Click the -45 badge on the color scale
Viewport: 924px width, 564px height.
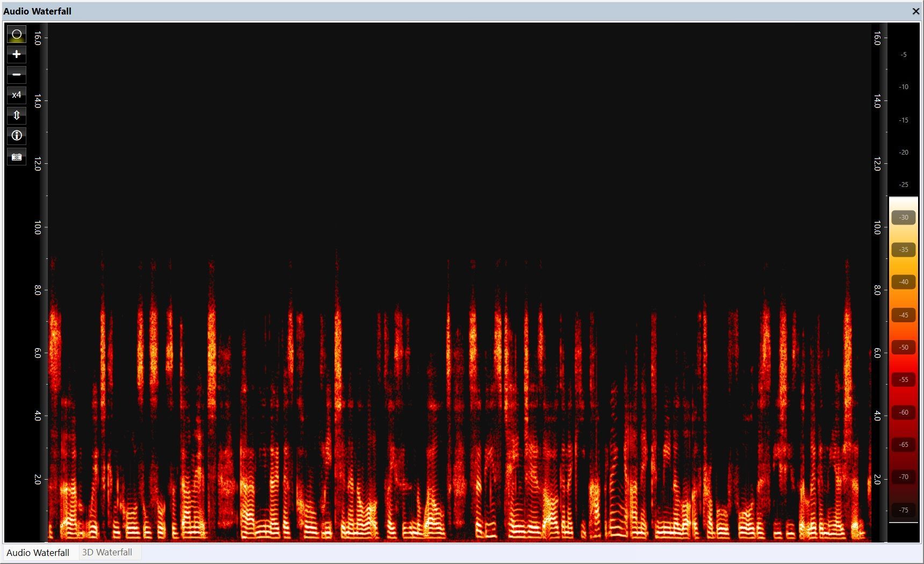(904, 315)
